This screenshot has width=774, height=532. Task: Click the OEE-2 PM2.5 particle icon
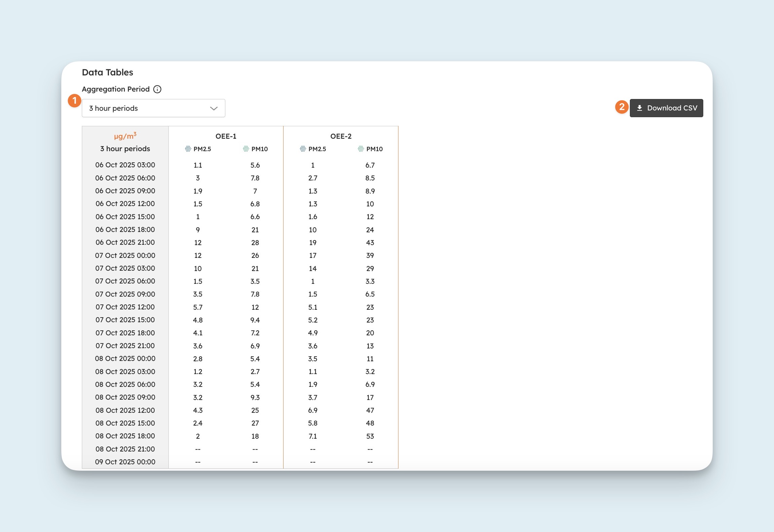pyautogui.click(x=303, y=149)
